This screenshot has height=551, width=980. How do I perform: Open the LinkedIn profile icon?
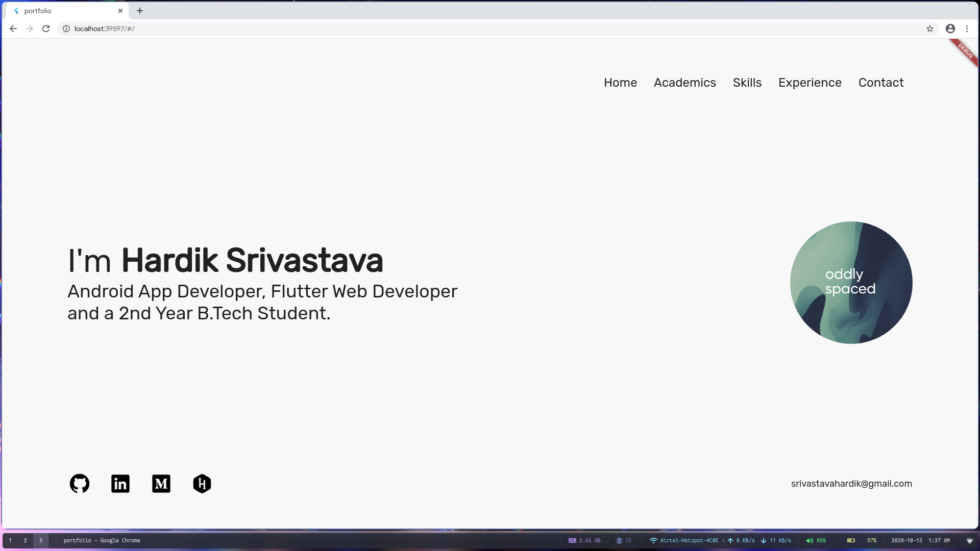coord(120,484)
